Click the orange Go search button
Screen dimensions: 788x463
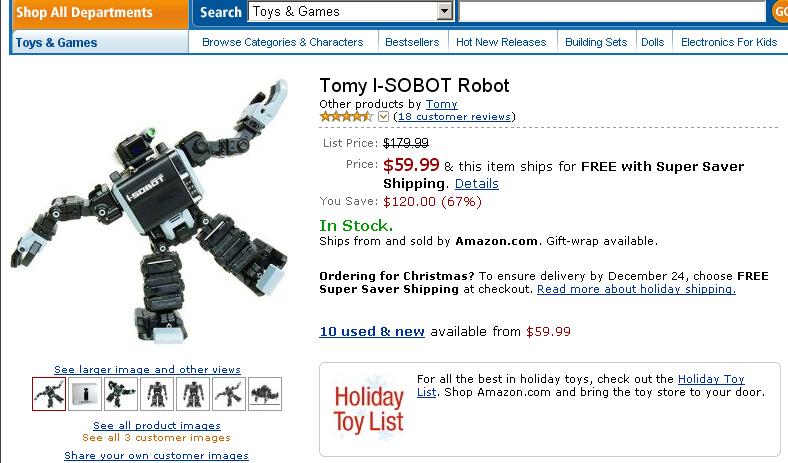[780, 12]
